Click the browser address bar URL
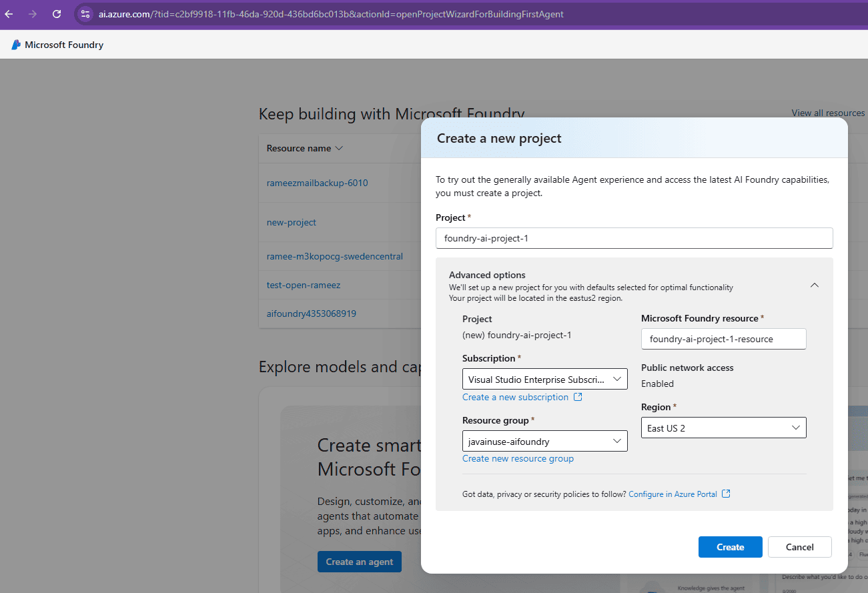Screen dimensions: 868x593 (x=331, y=14)
